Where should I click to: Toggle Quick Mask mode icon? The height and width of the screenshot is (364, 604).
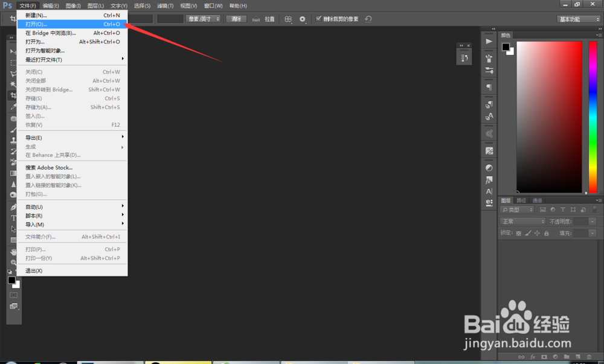(x=13, y=295)
